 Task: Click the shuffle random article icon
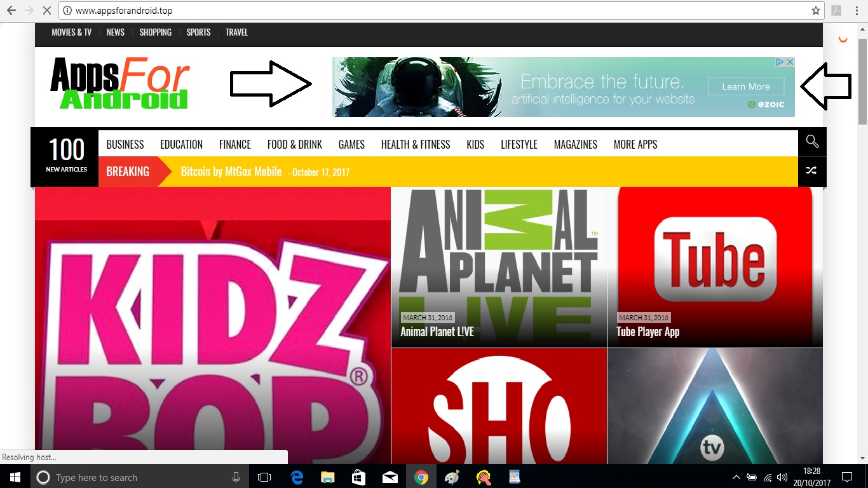point(812,170)
